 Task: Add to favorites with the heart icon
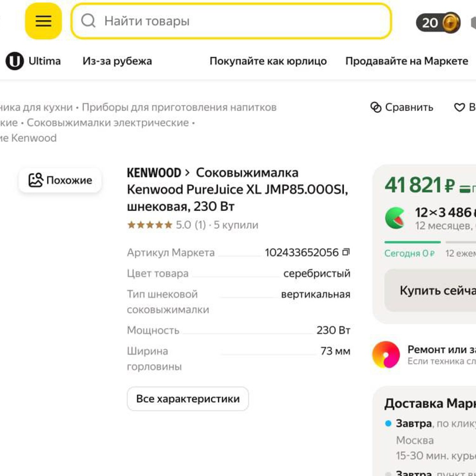pos(459,107)
